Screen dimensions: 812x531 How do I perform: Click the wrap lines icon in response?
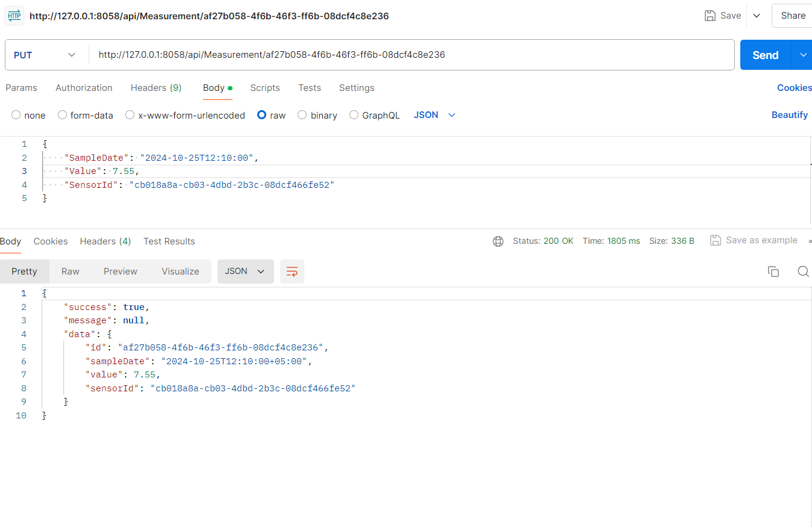coord(292,272)
